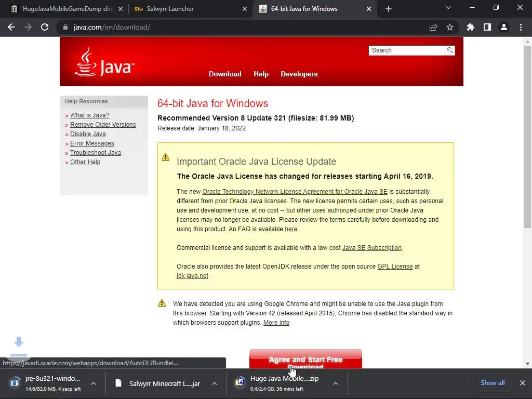
Task: Click Agree and Start Free Download button
Action: tap(305, 359)
